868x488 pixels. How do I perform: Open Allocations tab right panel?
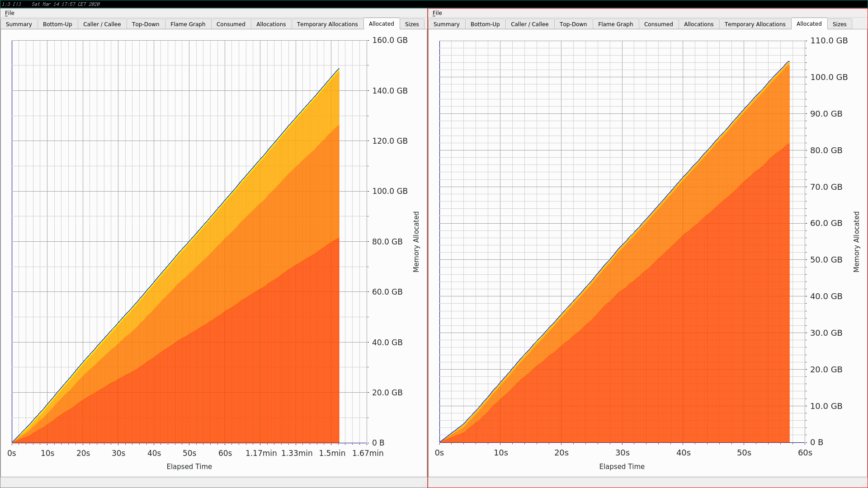click(x=698, y=24)
